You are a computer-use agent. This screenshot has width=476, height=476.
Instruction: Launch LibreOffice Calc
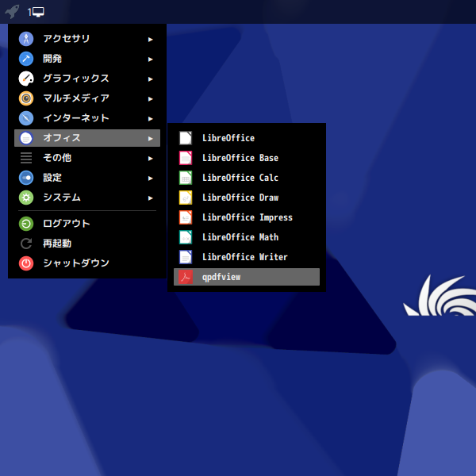click(247, 178)
